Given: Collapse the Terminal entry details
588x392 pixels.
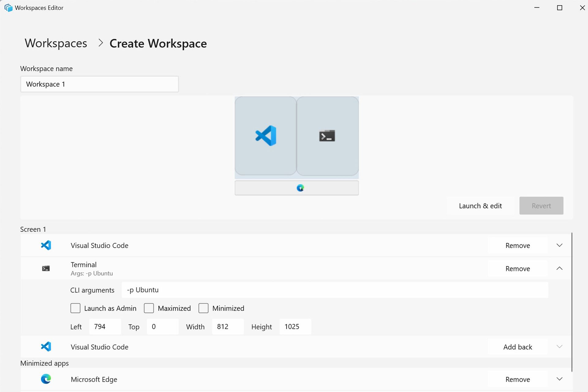Looking at the screenshot, I should 559,268.
